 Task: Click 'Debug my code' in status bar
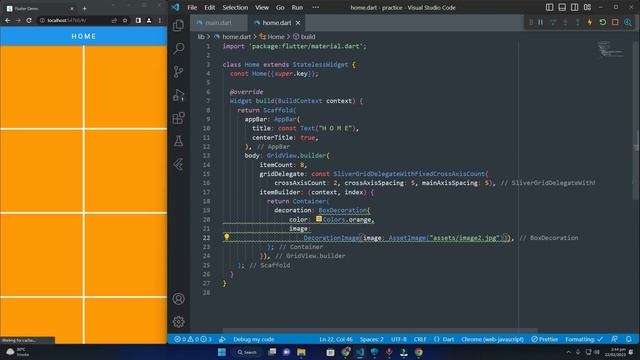pyautogui.click(x=253, y=339)
